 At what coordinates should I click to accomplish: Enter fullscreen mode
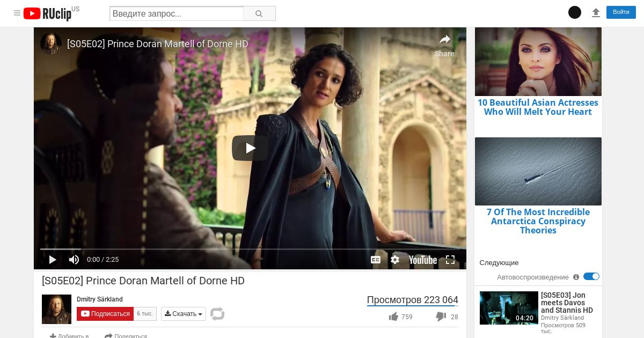pos(450,260)
